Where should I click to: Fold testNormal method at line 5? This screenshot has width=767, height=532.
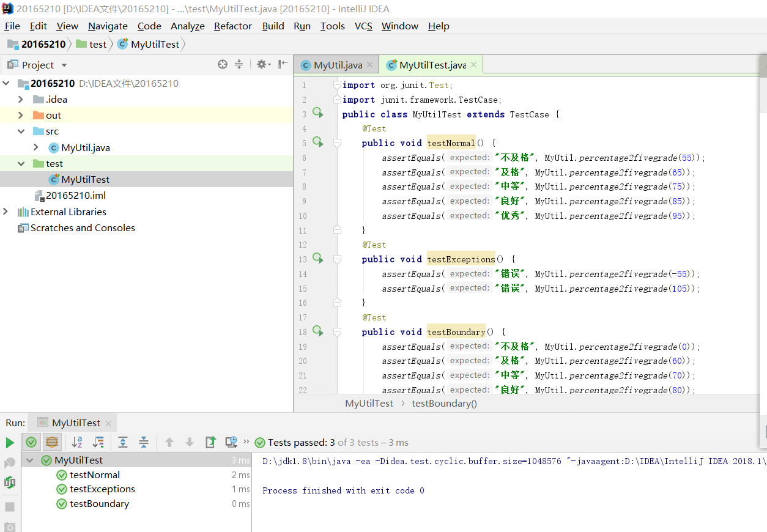[x=337, y=142]
